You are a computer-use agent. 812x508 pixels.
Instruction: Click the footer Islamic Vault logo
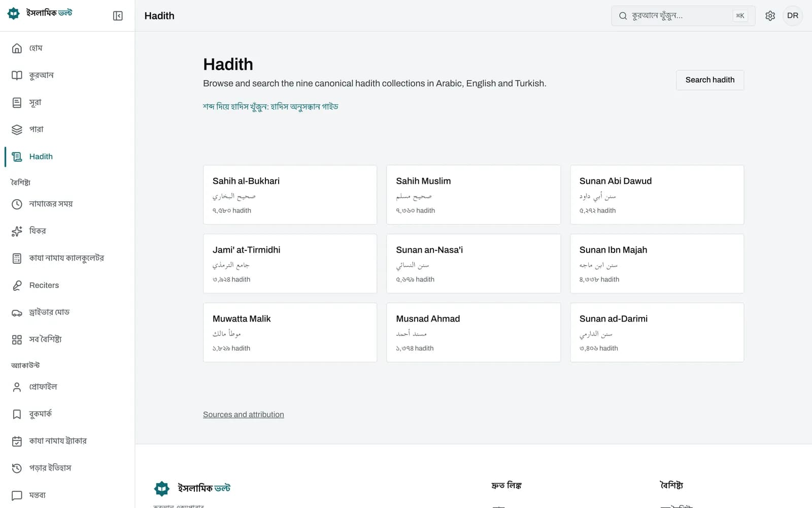[x=192, y=488]
